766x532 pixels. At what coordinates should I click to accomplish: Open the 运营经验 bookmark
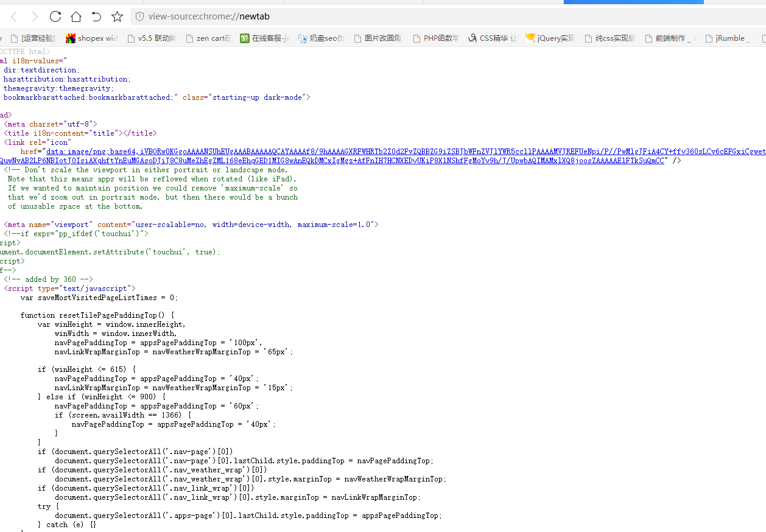(x=35, y=38)
